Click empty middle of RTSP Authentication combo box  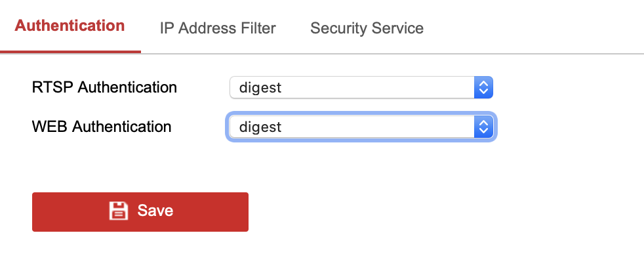click(374, 87)
